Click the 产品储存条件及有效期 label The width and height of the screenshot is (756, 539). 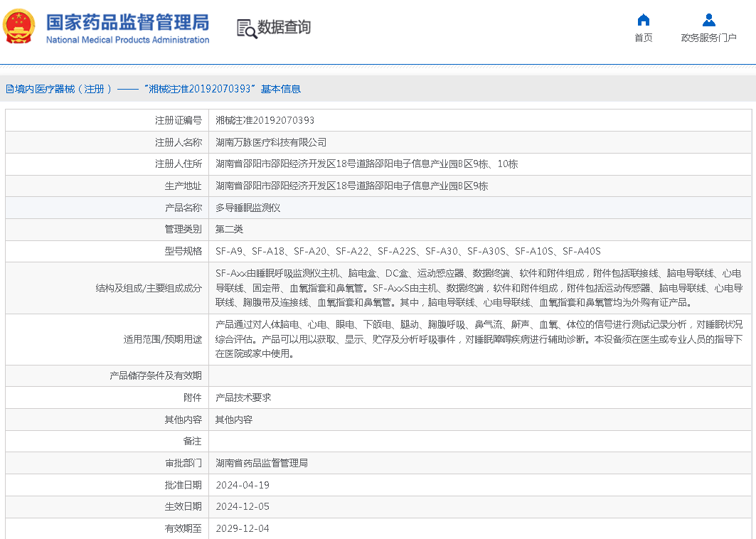(155, 375)
